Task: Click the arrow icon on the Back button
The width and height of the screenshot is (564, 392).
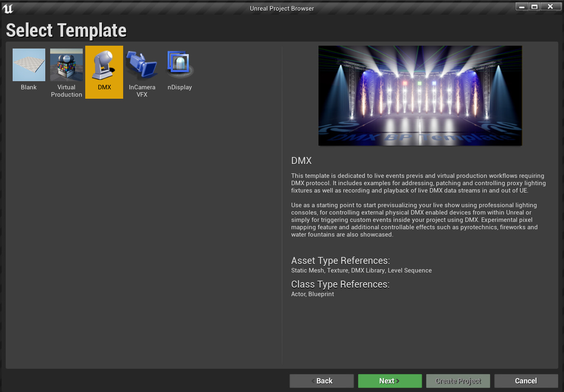Action: [x=312, y=381]
